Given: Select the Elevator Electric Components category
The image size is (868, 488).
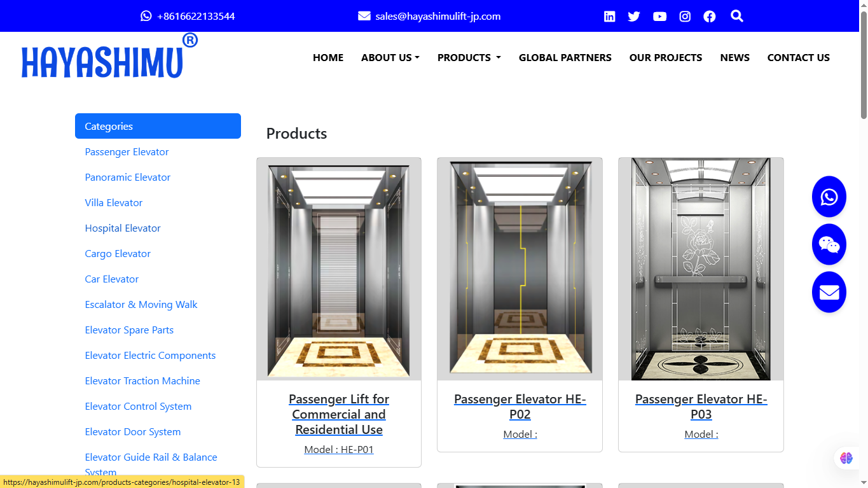Looking at the screenshot, I should 150,355.
